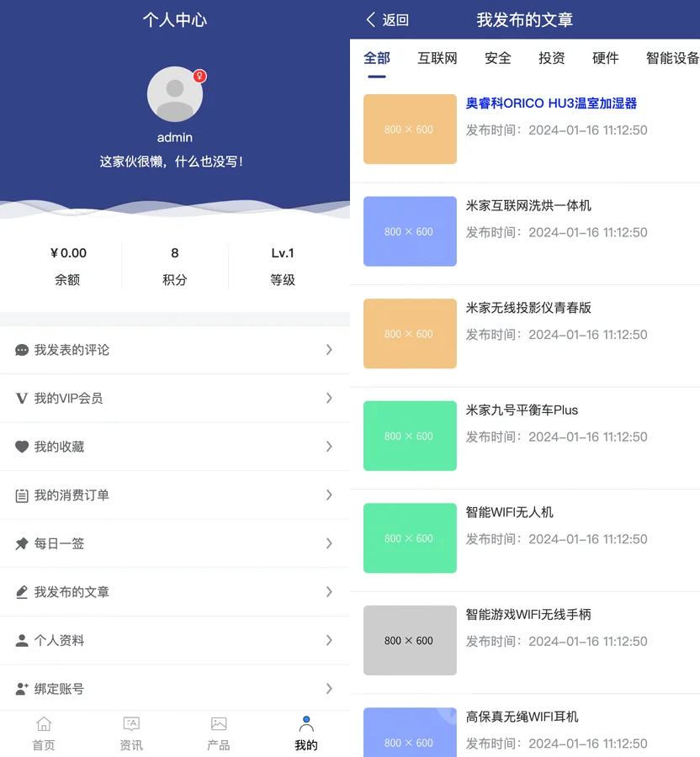Click publish time under 米家互联网洗烘一体机
The width and height of the screenshot is (700, 757).
[x=556, y=232]
